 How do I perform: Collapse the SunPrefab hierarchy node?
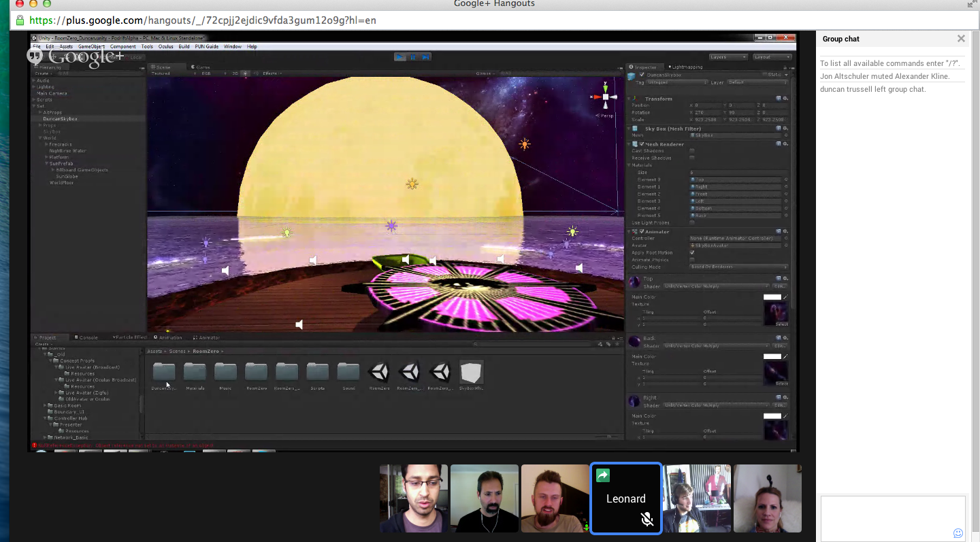pyautogui.click(x=47, y=163)
